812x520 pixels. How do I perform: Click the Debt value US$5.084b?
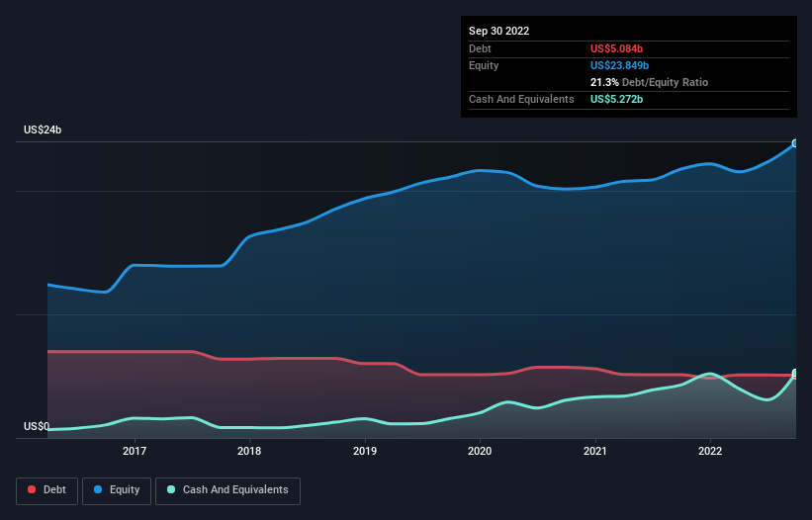[616, 48]
